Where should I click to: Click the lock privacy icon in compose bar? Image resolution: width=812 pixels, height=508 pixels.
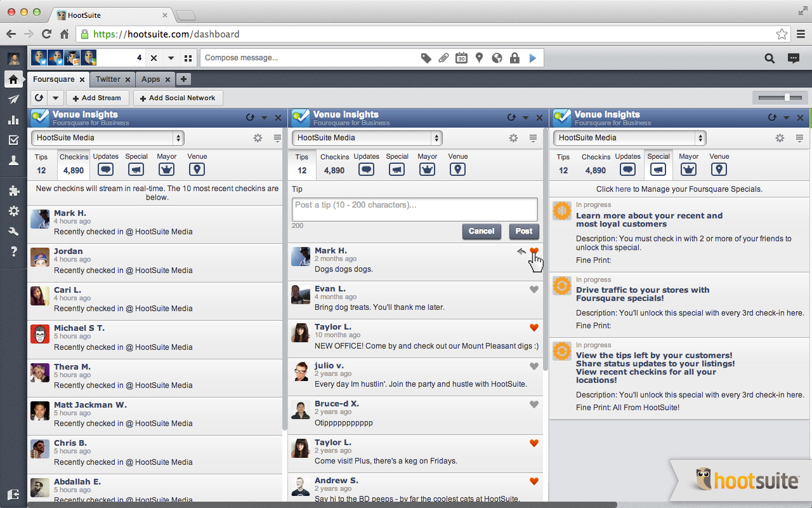(x=514, y=58)
